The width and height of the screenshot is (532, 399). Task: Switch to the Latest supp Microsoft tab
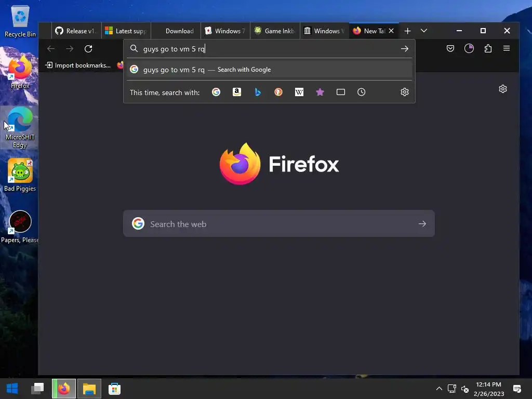tap(126, 31)
